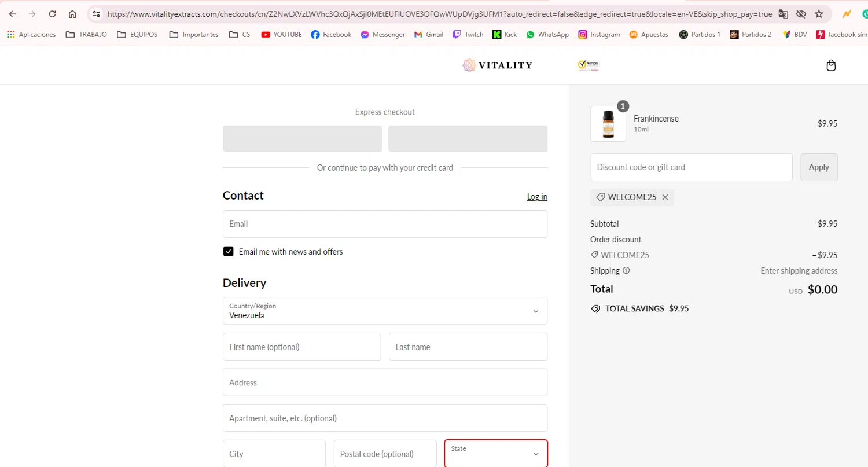Click the Norton security badge
The image size is (868, 467).
pos(589,65)
